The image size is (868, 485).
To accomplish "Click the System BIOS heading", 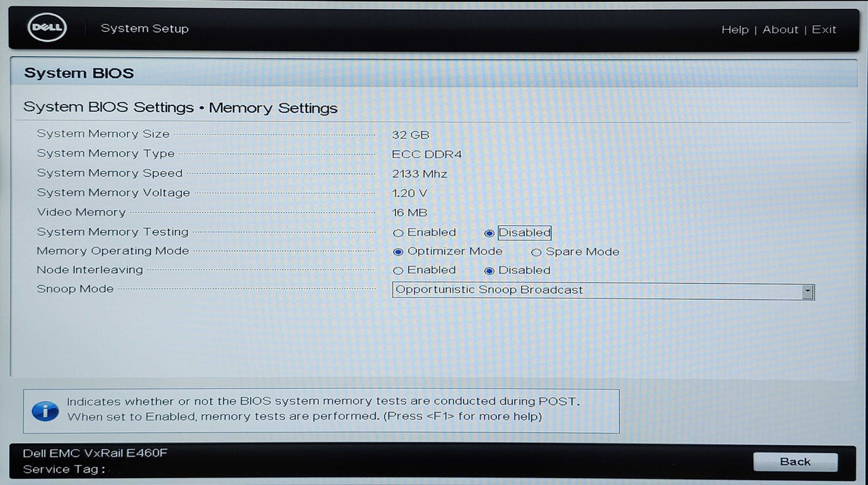I will pos(79,73).
